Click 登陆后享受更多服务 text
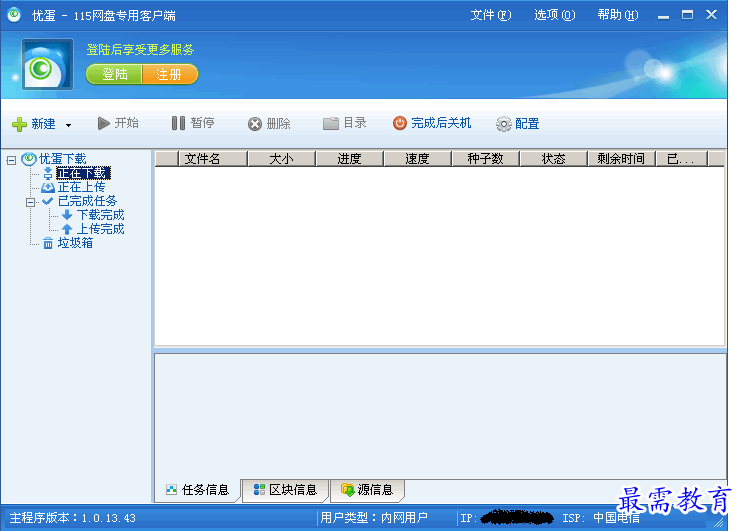The width and height of the screenshot is (740, 531). tap(140, 50)
